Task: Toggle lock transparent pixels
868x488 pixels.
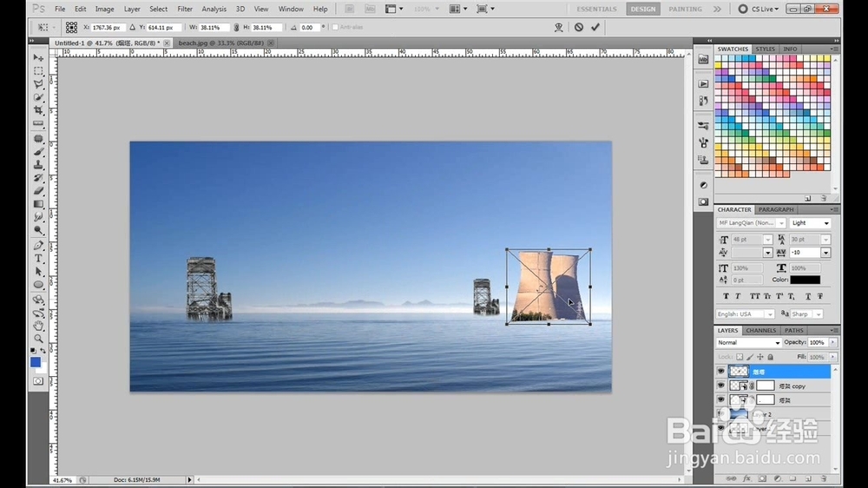Action: tap(740, 357)
